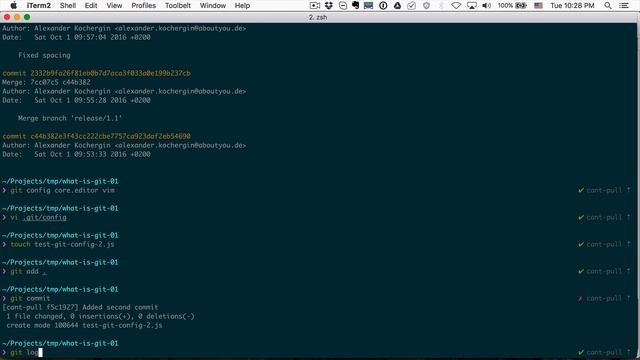Open the Help menu

coord(242,6)
